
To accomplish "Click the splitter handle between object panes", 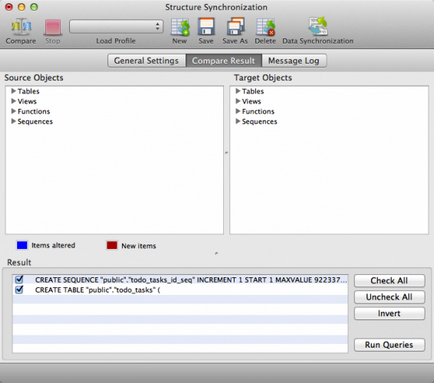I will [226, 153].
